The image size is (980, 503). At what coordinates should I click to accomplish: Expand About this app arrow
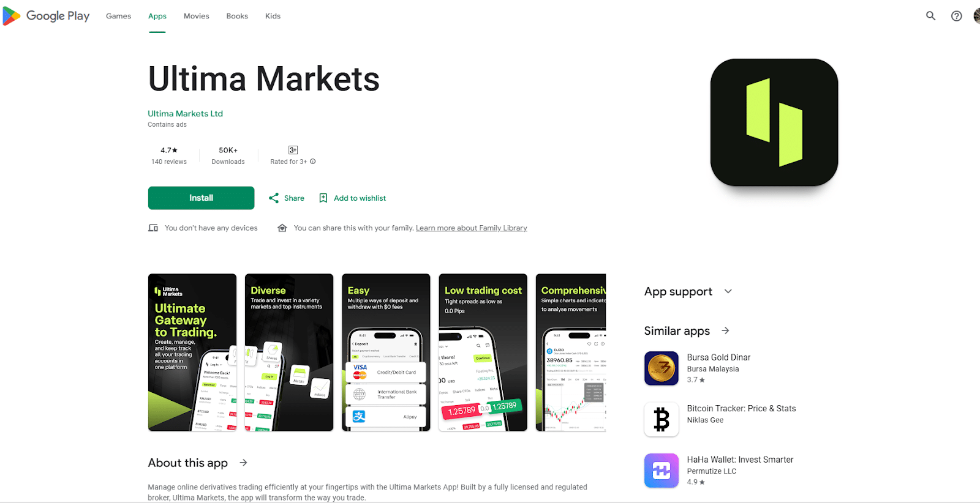[x=243, y=463]
